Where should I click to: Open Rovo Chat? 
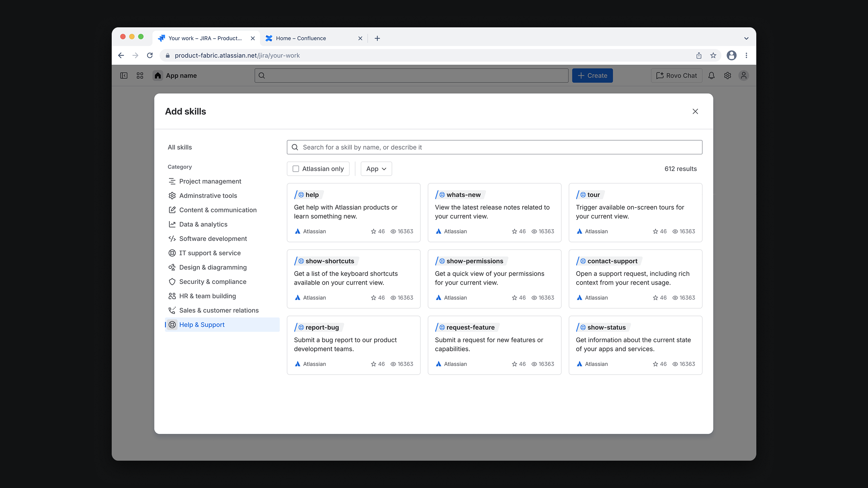point(677,76)
